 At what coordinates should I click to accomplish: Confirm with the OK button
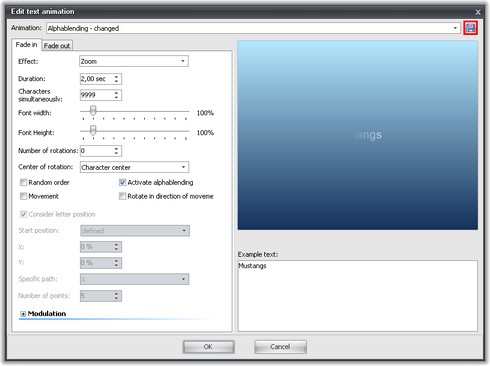(208, 347)
